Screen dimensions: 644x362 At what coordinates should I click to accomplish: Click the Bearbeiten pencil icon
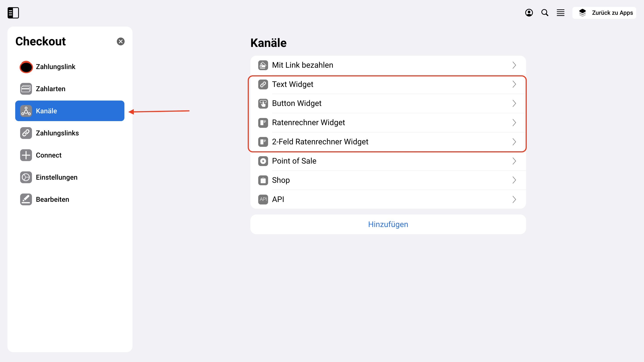pos(26,199)
